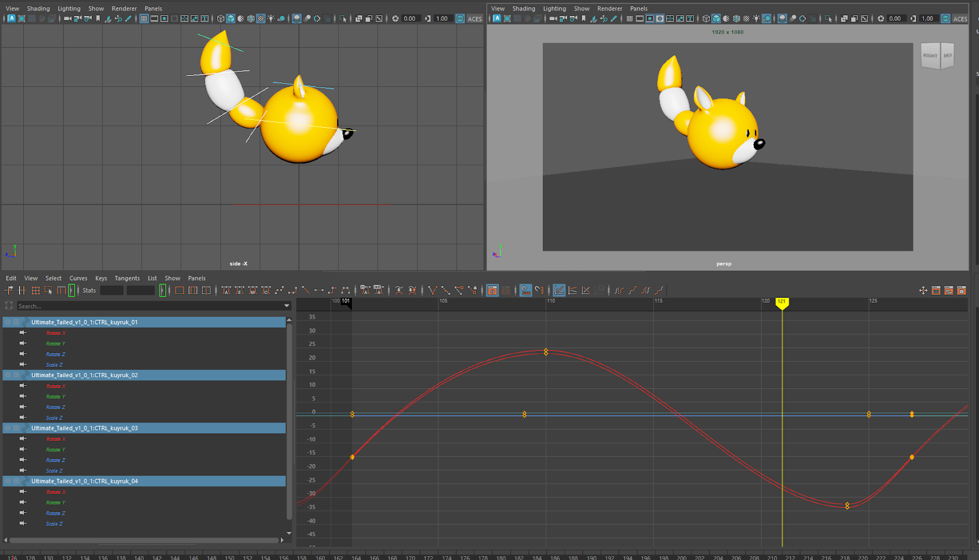Screen dimensions: 979x560
Task: Open the Tangents menu in Graph Editor
Action: pyautogui.click(x=127, y=278)
